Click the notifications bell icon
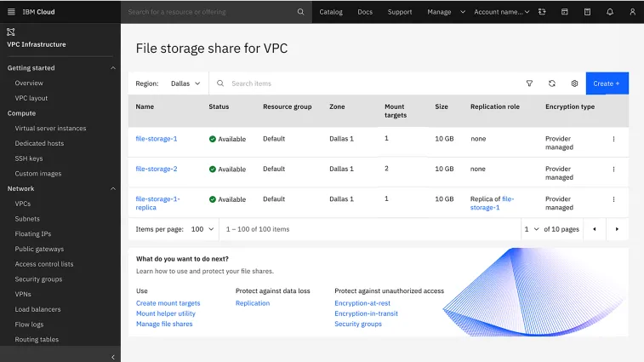This screenshot has width=644, height=362. (610, 12)
